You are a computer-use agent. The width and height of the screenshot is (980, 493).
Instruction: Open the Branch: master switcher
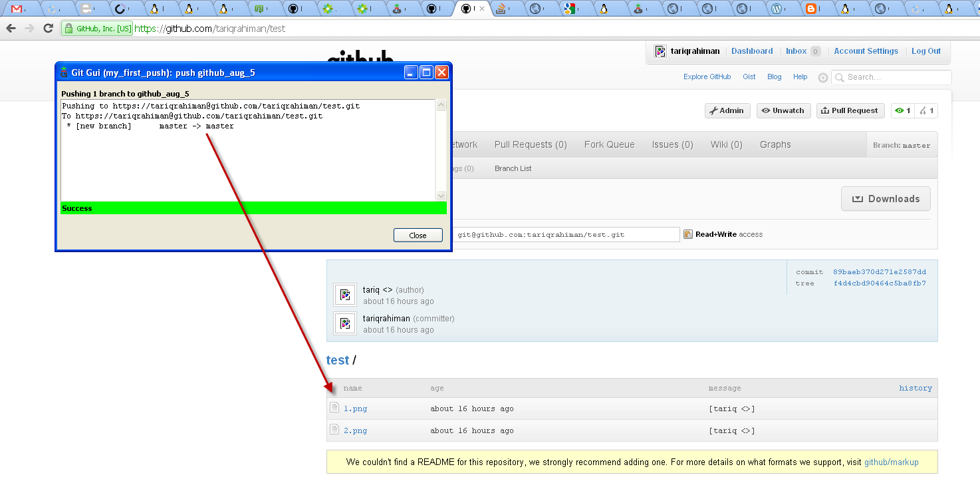point(902,145)
